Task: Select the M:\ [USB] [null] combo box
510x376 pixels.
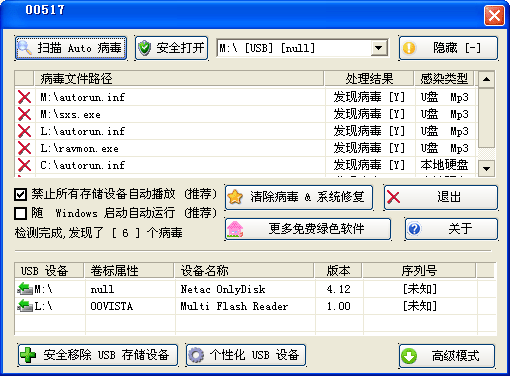Action: 302,48
